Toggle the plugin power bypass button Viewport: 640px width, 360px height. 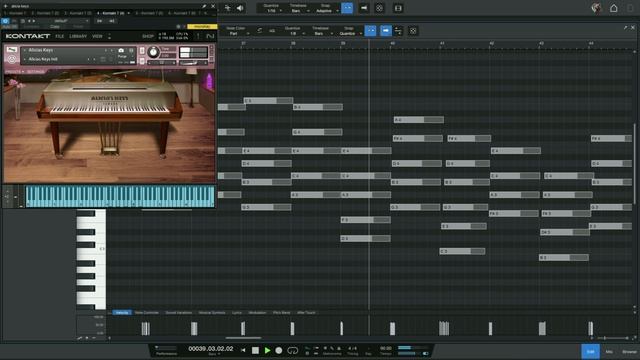(x=5, y=21)
